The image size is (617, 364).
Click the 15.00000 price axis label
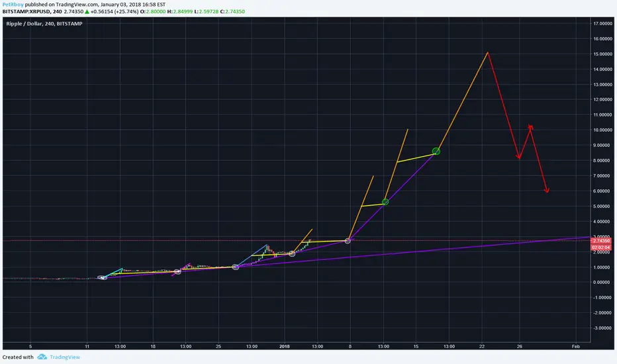pos(602,54)
